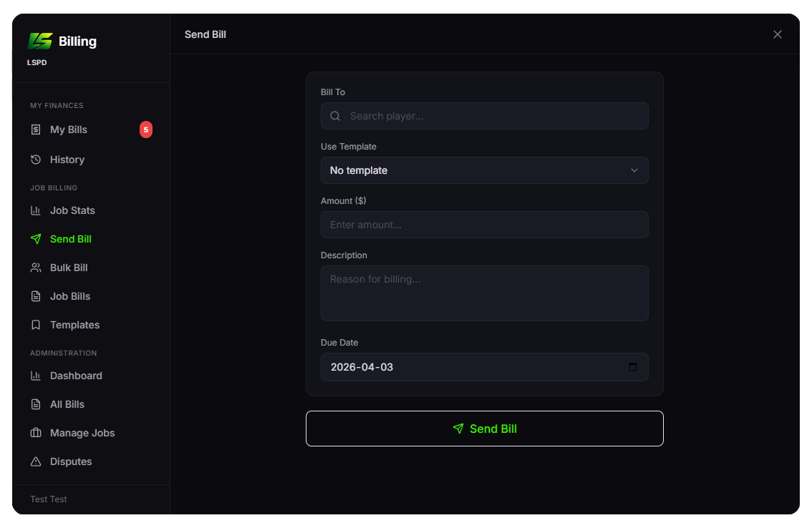Expand the Use Template dropdown
Image resolution: width=812 pixels, height=528 pixels.
point(484,170)
